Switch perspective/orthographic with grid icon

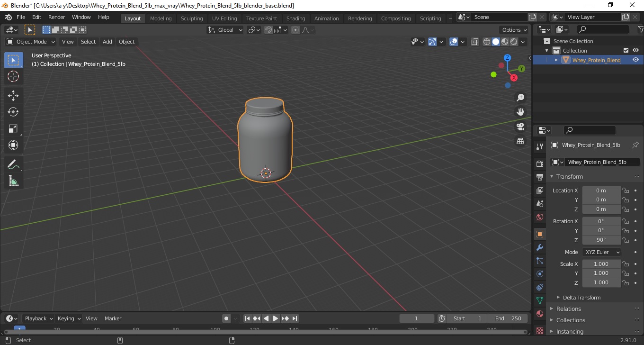[520, 141]
